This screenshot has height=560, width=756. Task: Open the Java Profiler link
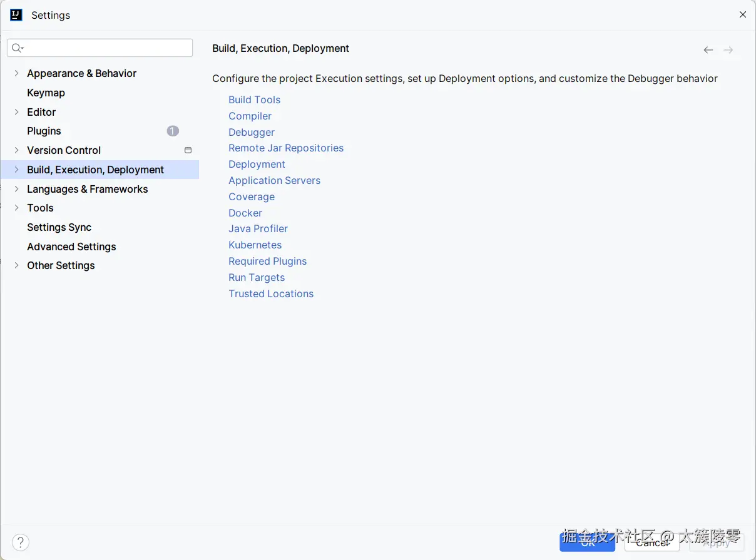258,228
